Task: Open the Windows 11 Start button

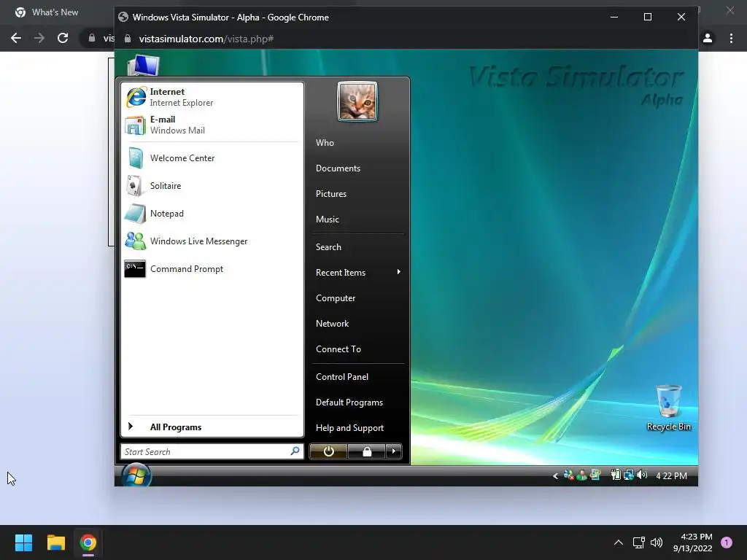Action: click(23, 542)
